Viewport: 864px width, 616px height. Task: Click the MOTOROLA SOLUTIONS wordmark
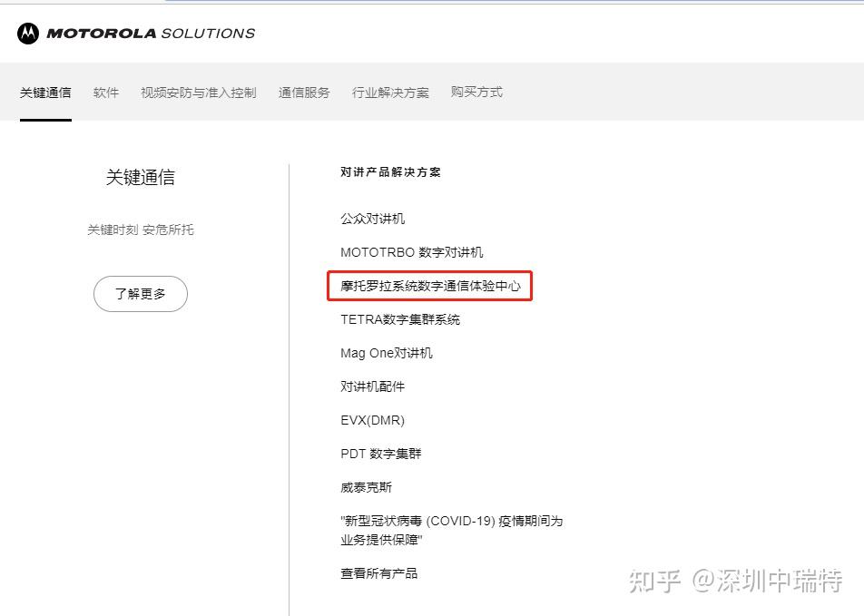[x=151, y=34]
